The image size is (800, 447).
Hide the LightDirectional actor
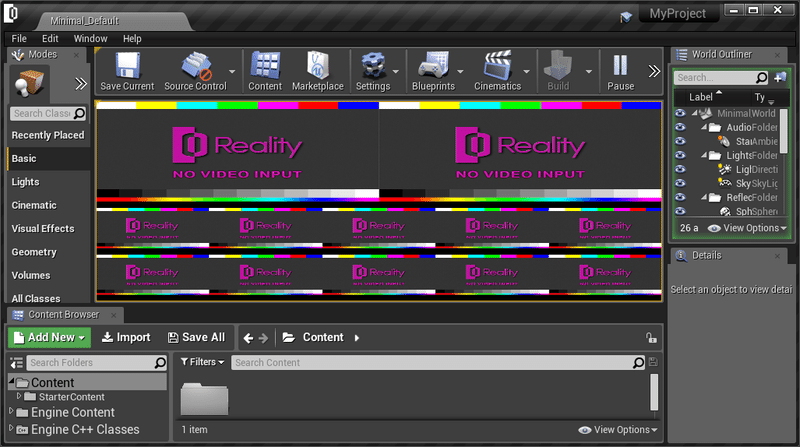coord(680,169)
